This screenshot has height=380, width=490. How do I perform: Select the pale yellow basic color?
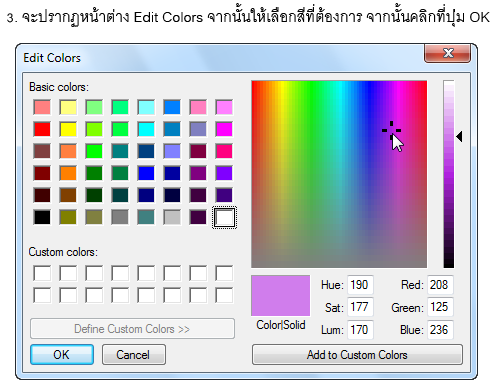click(x=68, y=107)
